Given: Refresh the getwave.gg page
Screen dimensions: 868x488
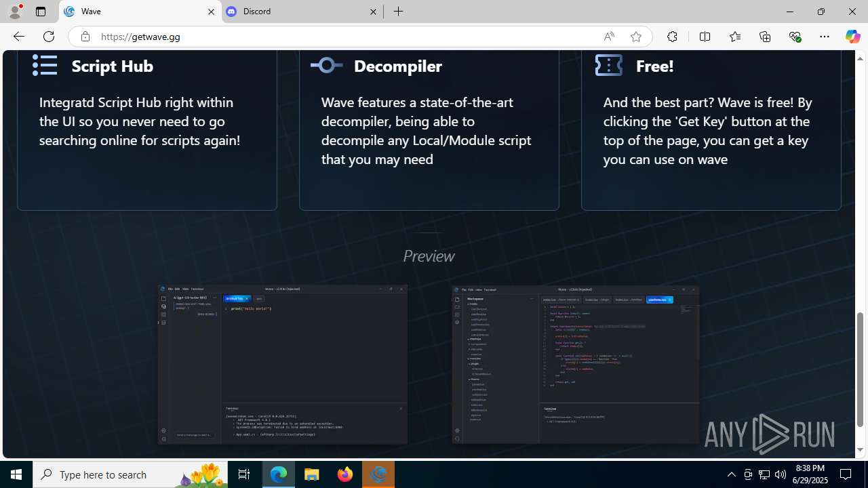Looking at the screenshot, I should 49,37.
